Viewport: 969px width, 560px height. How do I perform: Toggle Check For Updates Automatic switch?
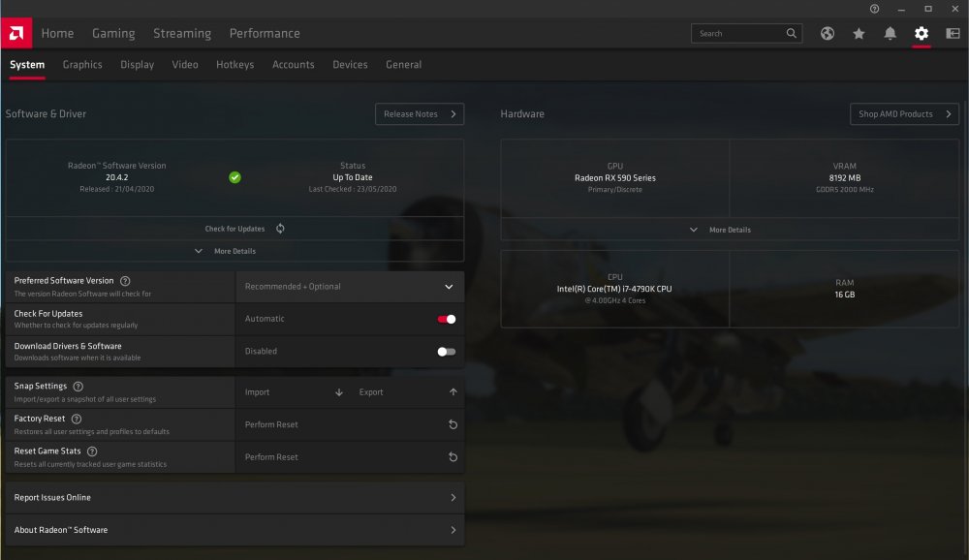(446, 319)
